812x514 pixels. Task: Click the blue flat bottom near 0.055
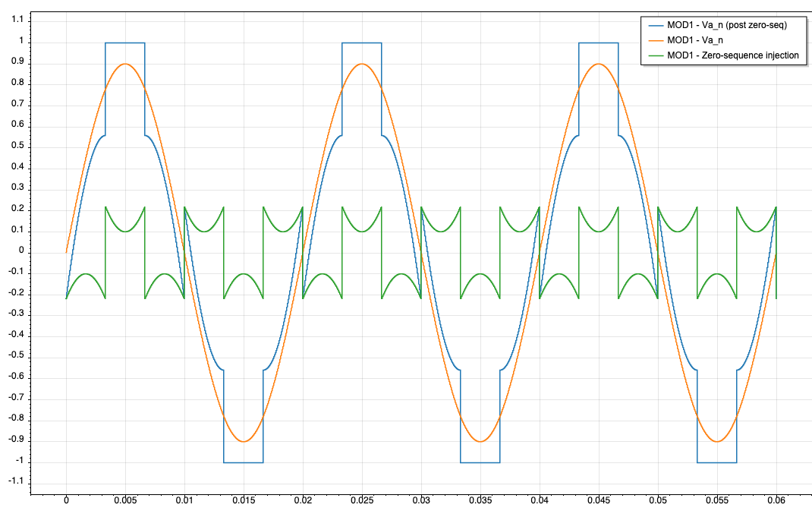717,462
